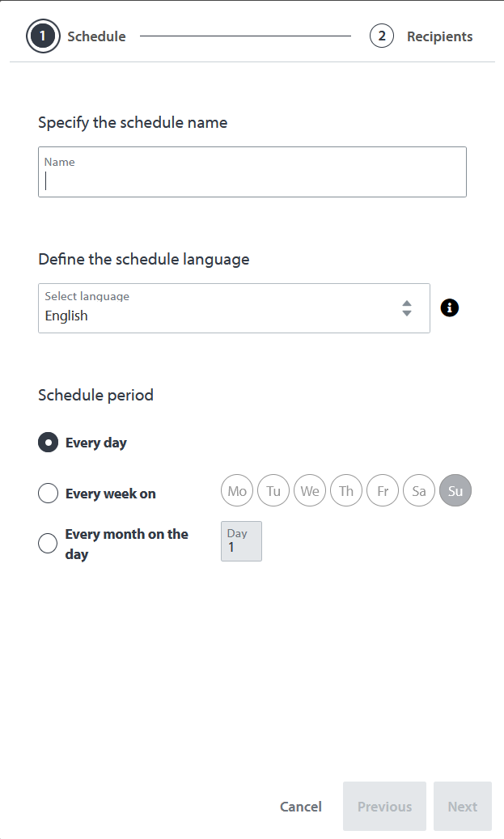Image resolution: width=504 pixels, height=839 pixels.
Task: Choose Every month on the day option
Action: tap(49, 544)
